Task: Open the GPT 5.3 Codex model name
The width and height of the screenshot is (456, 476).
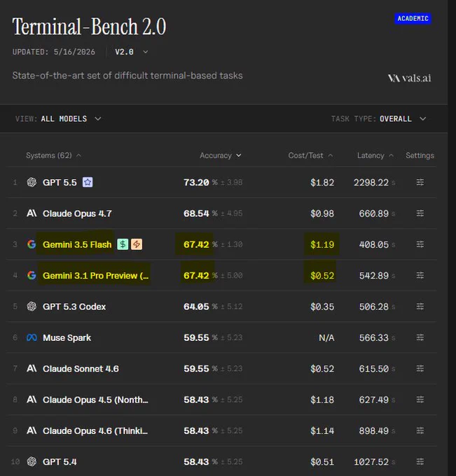Action: [74, 307]
